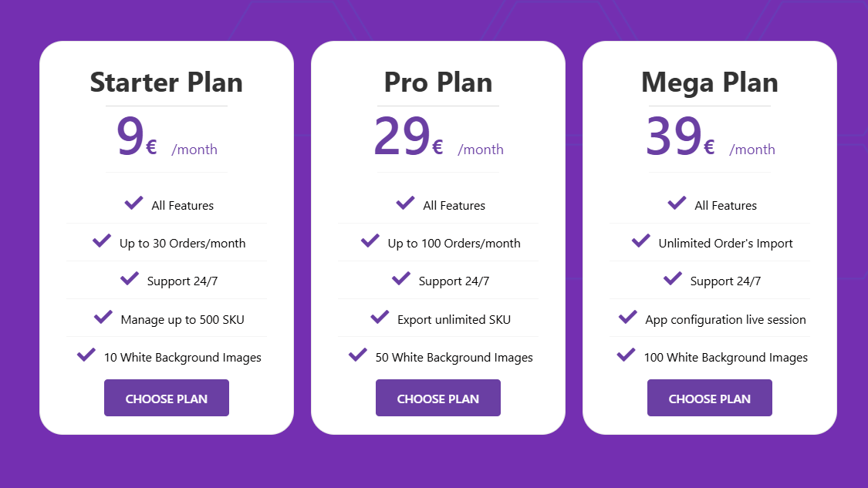Click the Starter Plan Choose Plan button

click(x=166, y=398)
